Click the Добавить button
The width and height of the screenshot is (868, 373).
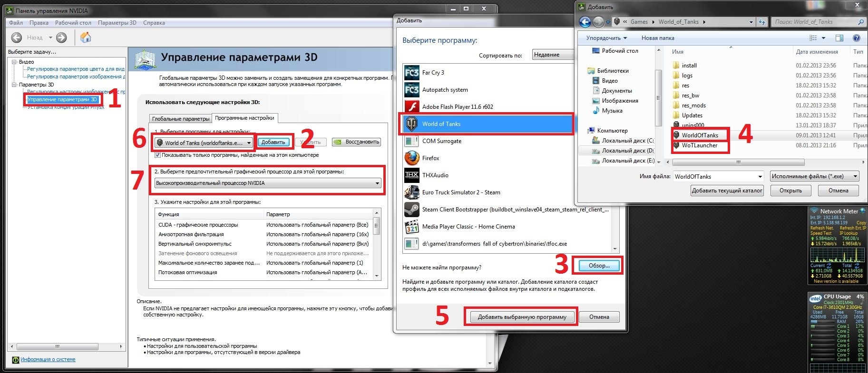coord(273,142)
